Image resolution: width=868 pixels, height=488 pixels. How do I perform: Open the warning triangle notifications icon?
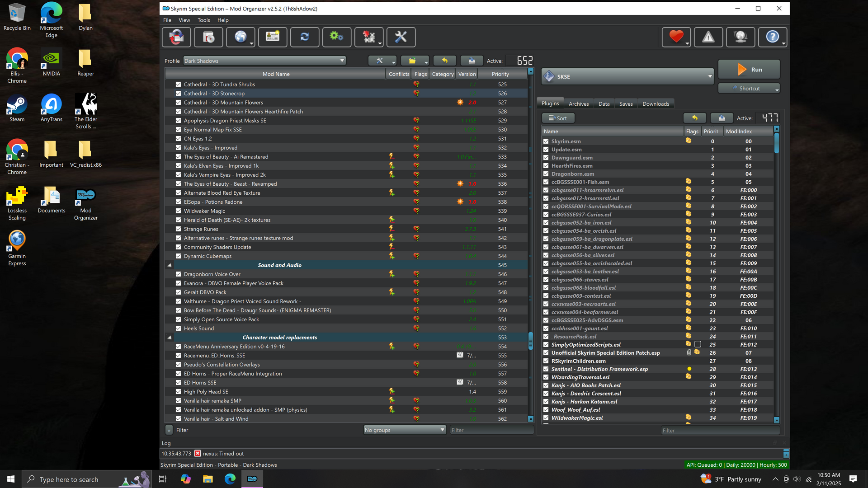click(708, 37)
